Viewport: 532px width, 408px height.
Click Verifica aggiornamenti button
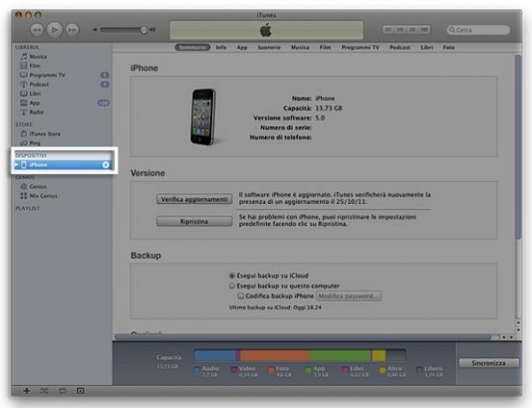click(194, 199)
